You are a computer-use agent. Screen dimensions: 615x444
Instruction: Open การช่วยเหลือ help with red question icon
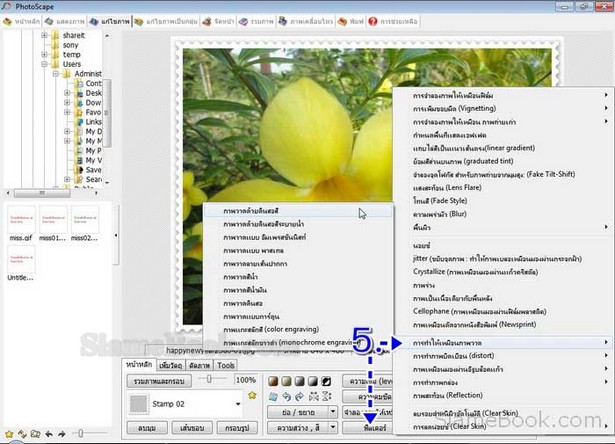pos(393,22)
